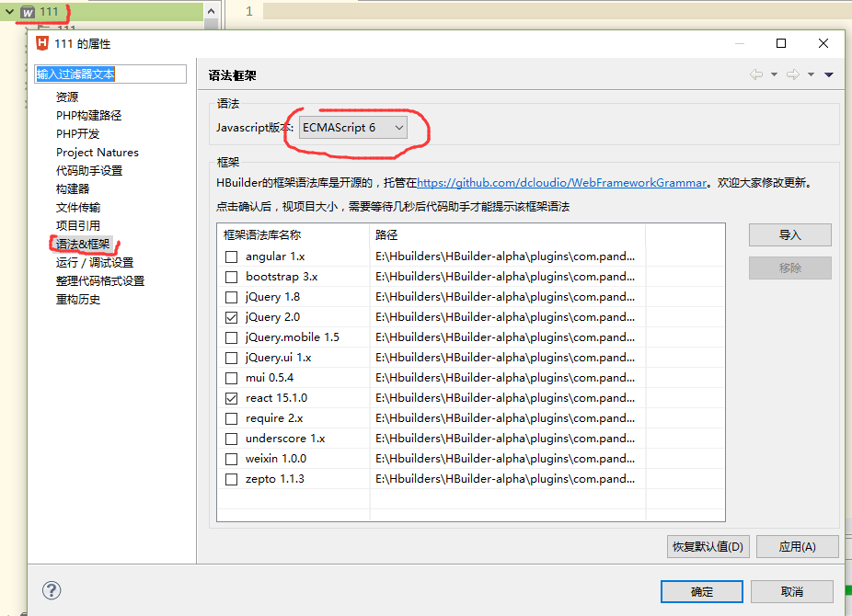Select 项目引用 in the list
Viewport: 852px width, 616px height.
pos(77,225)
